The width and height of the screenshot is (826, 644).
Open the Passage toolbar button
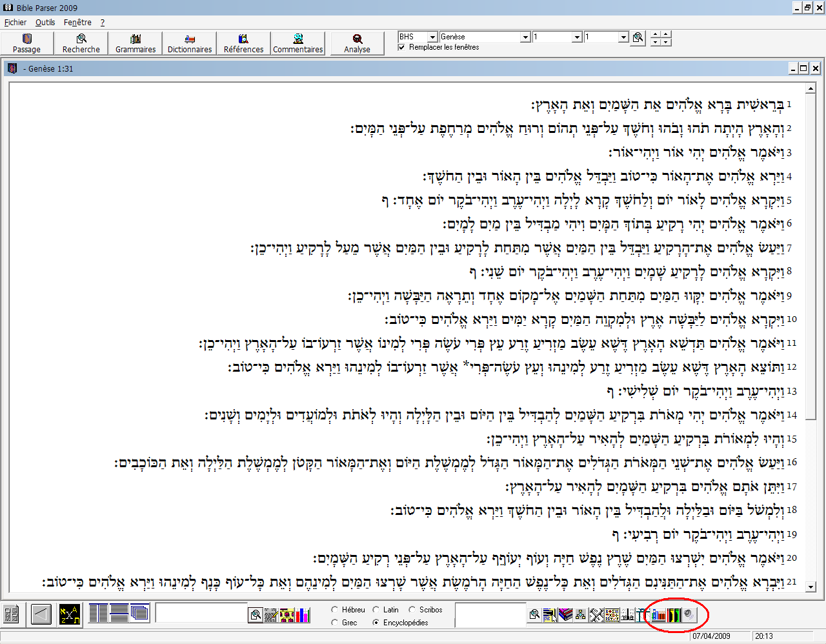tap(26, 43)
